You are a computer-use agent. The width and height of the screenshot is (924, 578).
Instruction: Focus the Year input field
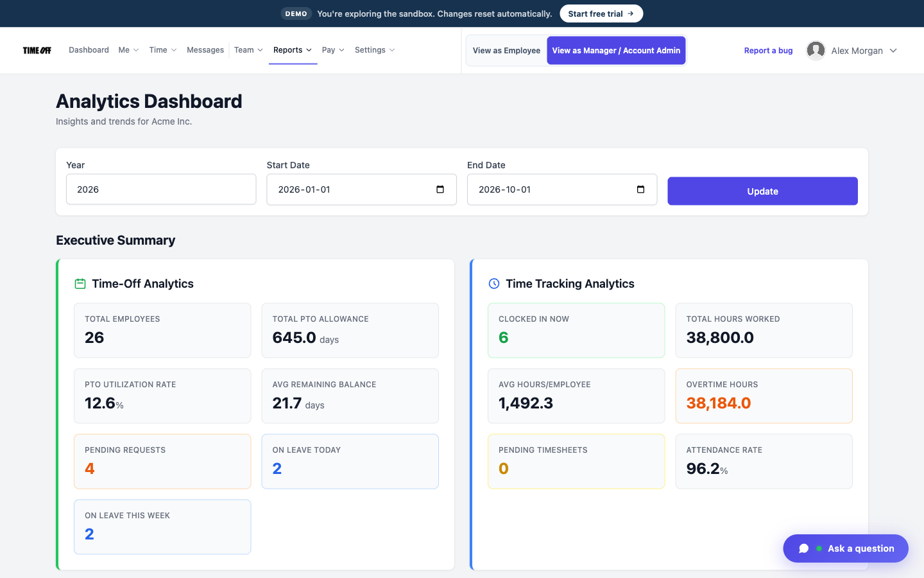point(161,189)
